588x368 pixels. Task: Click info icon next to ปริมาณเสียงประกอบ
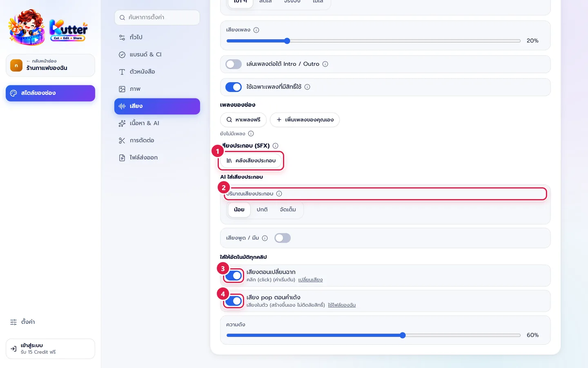(279, 193)
